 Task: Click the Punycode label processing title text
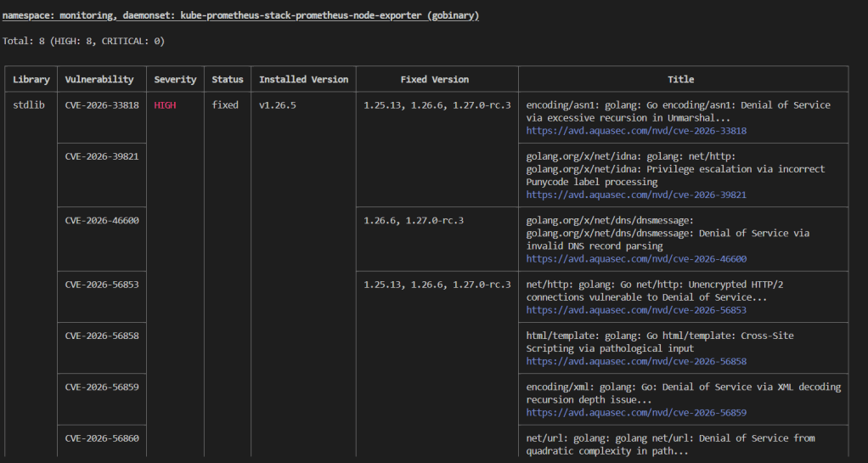tap(675, 169)
